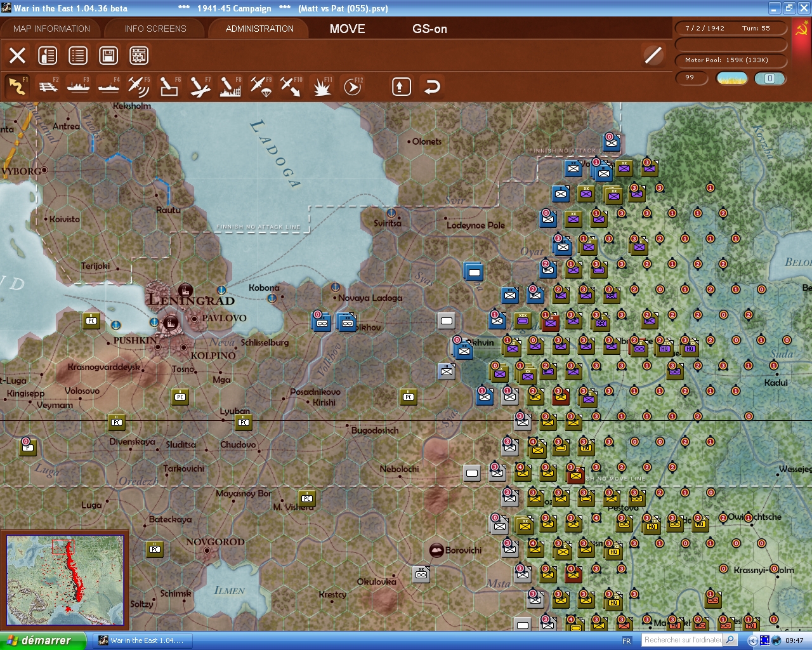Image resolution: width=812 pixels, height=650 pixels.
Task: Click the weather field indicator icon
Action: (732, 78)
